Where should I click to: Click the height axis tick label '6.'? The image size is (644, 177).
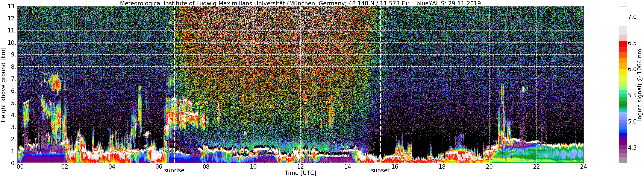coord(14,91)
